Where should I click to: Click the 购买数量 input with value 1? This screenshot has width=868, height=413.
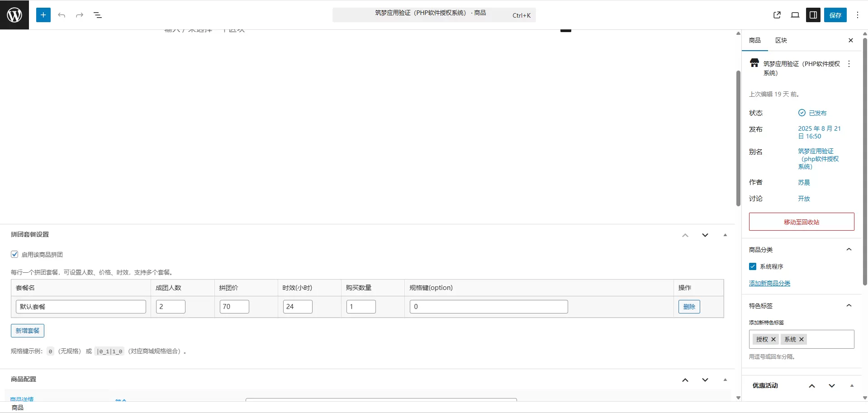pyautogui.click(x=361, y=307)
